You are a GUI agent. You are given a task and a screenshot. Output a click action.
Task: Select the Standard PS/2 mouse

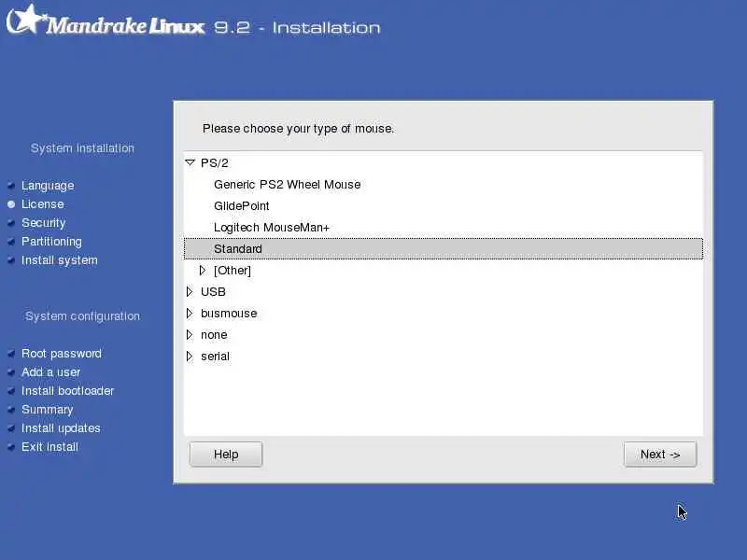[x=443, y=248]
